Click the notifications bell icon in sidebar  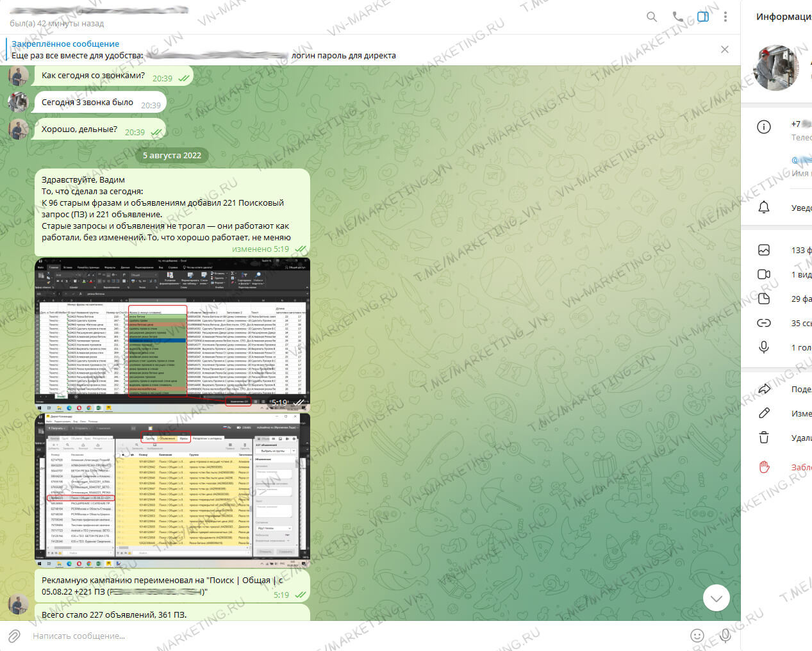pos(764,207)
